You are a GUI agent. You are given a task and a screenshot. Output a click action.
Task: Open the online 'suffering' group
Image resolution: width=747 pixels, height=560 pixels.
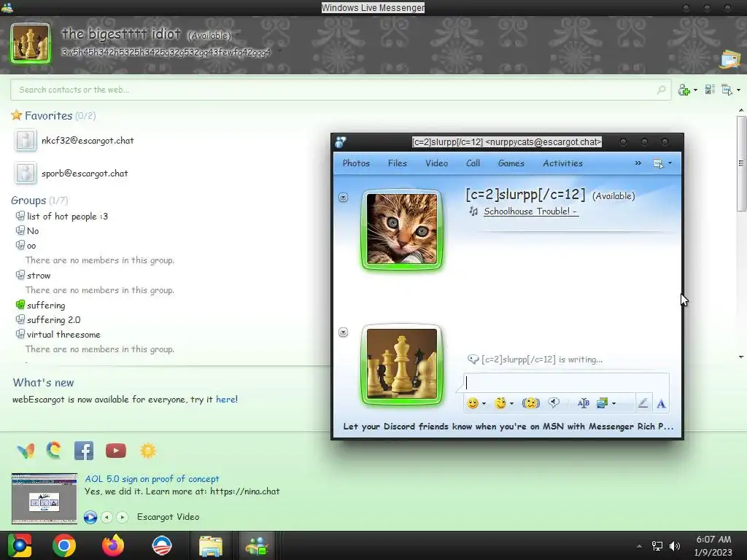coord(46,306)
